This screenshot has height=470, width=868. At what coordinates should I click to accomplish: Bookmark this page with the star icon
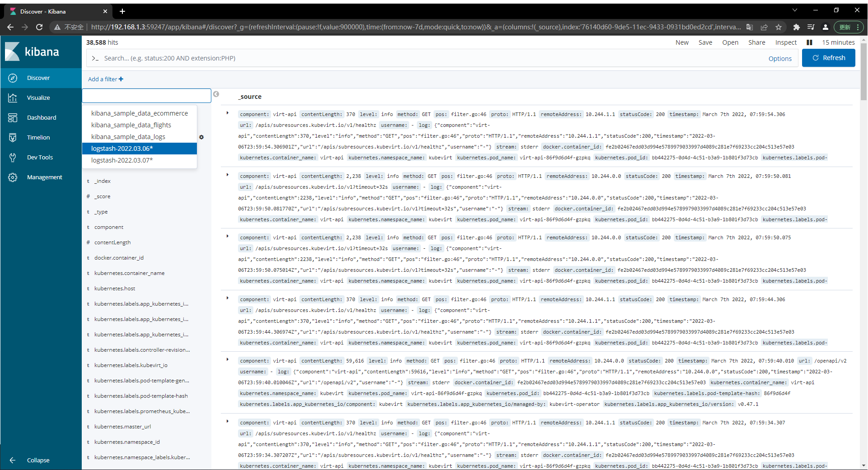779,27
